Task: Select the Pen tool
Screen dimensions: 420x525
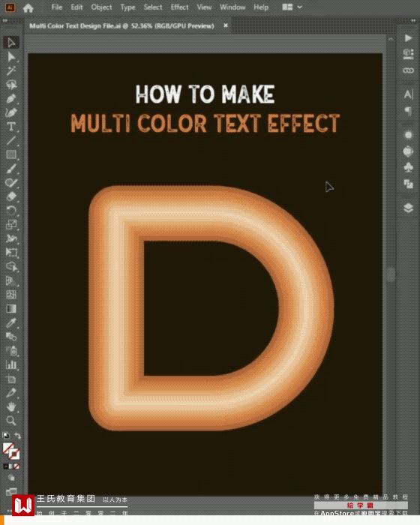Action: click(11, 99)
